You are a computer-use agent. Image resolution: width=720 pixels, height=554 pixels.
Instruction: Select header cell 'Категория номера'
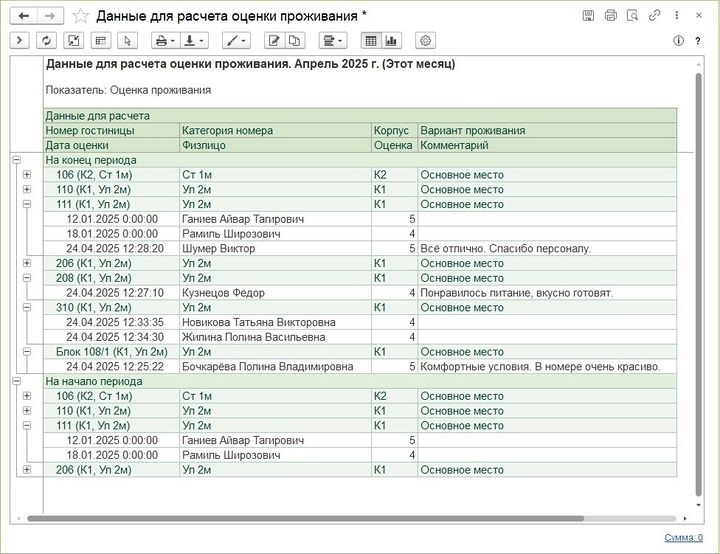[275, 130]
